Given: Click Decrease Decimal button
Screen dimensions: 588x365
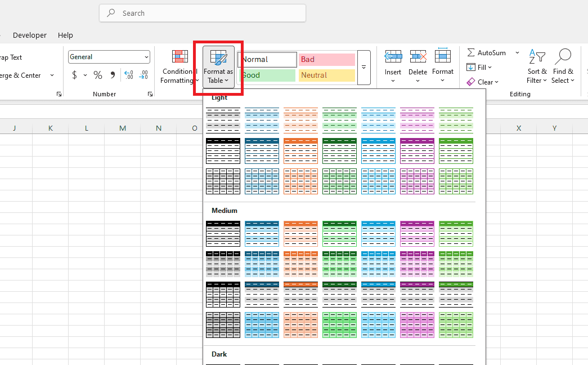Looking at the screenshot, I should click(x=143, y=75).
